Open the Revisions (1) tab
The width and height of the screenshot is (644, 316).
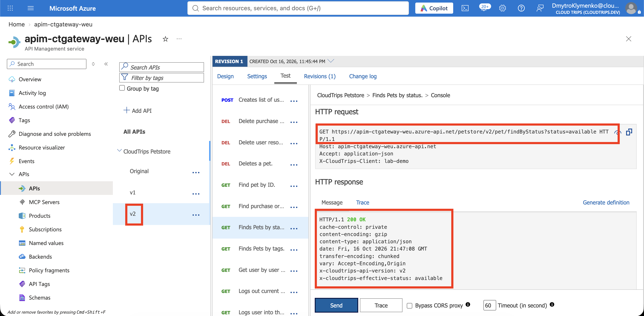click(320, 76)
